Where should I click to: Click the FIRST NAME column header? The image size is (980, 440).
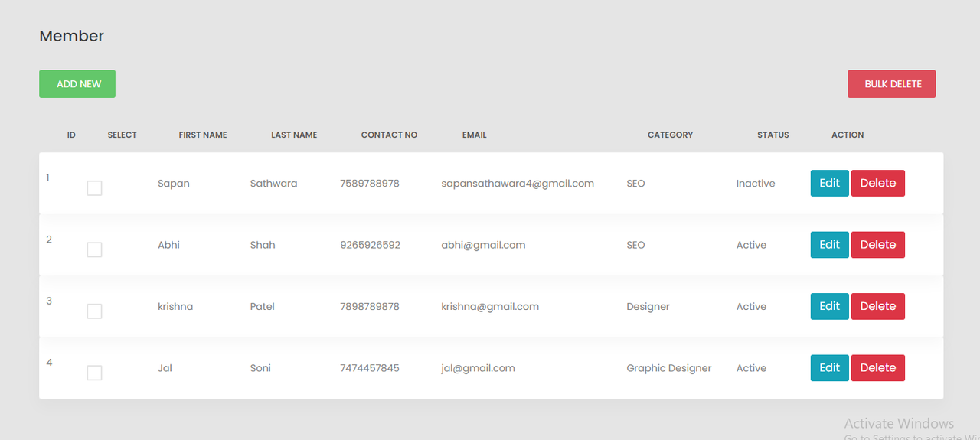[x=203, y=135]
